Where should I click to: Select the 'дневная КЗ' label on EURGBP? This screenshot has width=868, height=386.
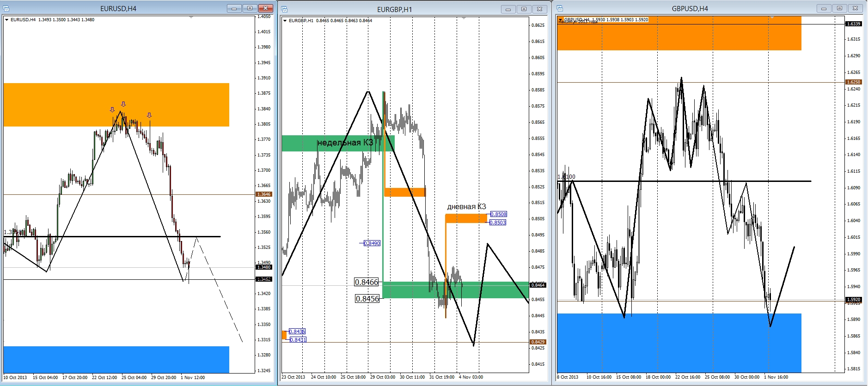[x=466, y=207]
